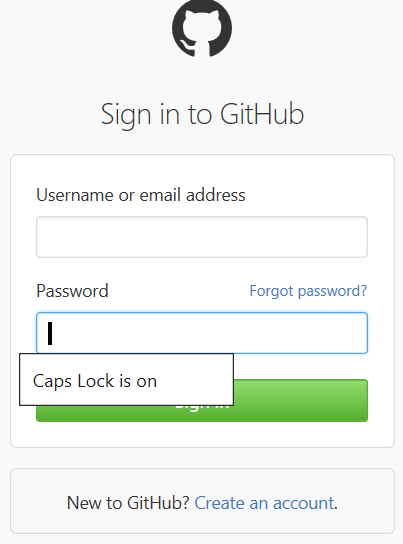
Task: Click the Octocat's tail in the logo
Action: coord(187,48)
